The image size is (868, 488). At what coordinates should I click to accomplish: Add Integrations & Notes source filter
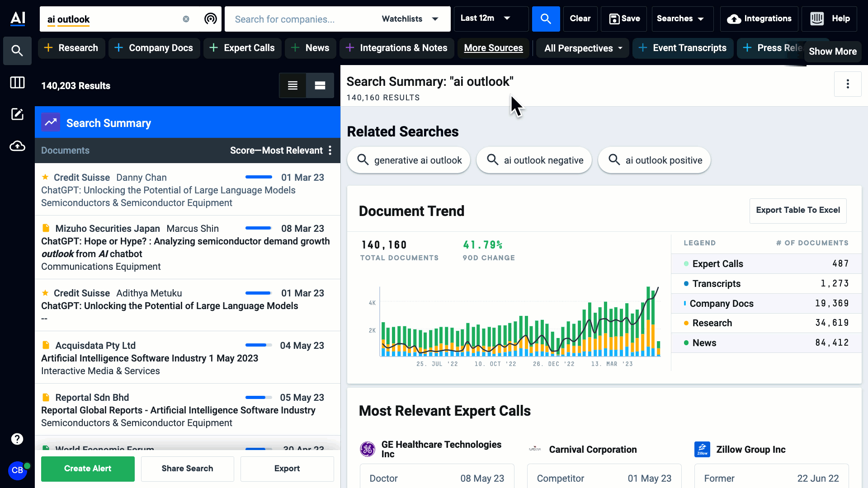click(x=396, y=48)
